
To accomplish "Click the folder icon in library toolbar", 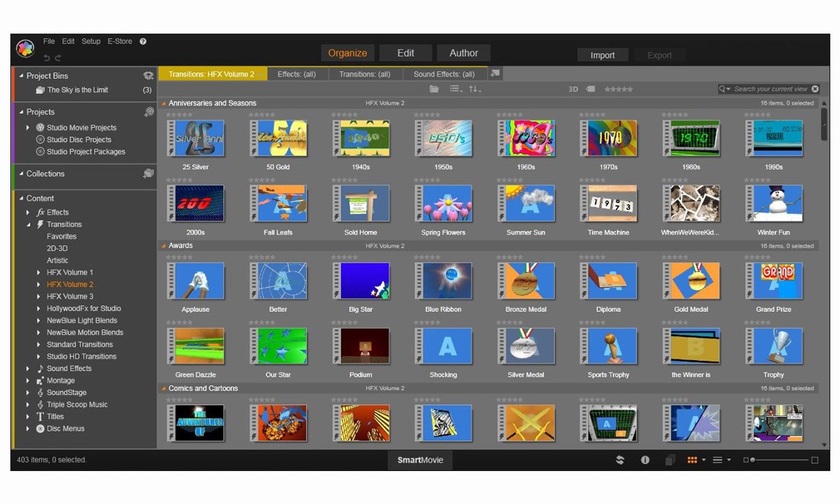I will click(434, 89).
